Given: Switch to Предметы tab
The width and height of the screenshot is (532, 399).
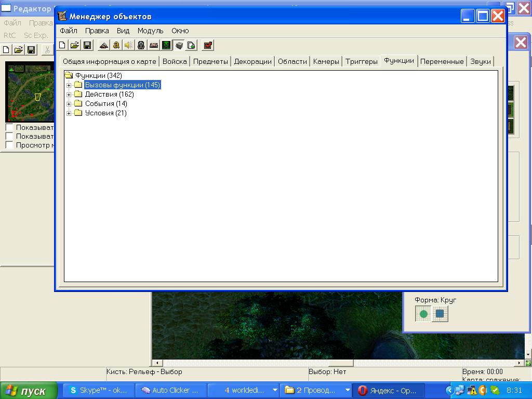Looking at the screenshot, I should point(210,61).
